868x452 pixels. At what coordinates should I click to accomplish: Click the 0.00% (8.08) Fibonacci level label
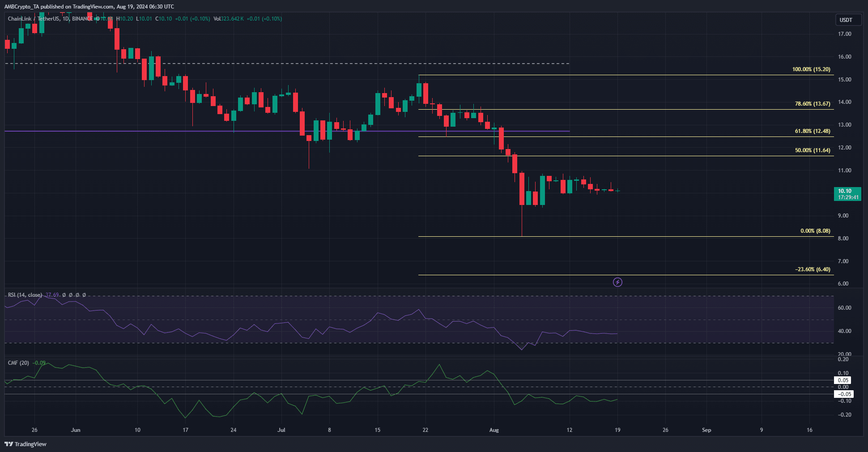tap(815, 231)
